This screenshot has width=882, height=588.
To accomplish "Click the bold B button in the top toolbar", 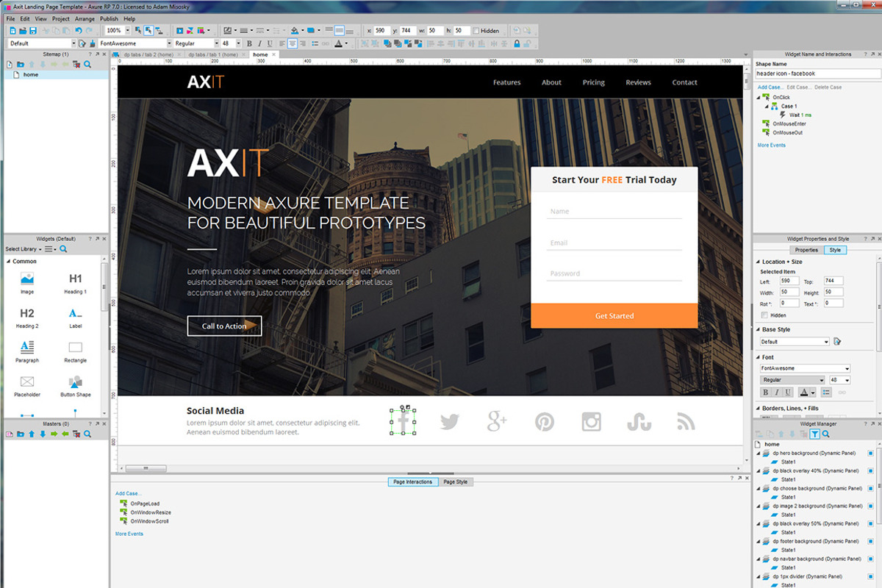I will click(249, 43).
